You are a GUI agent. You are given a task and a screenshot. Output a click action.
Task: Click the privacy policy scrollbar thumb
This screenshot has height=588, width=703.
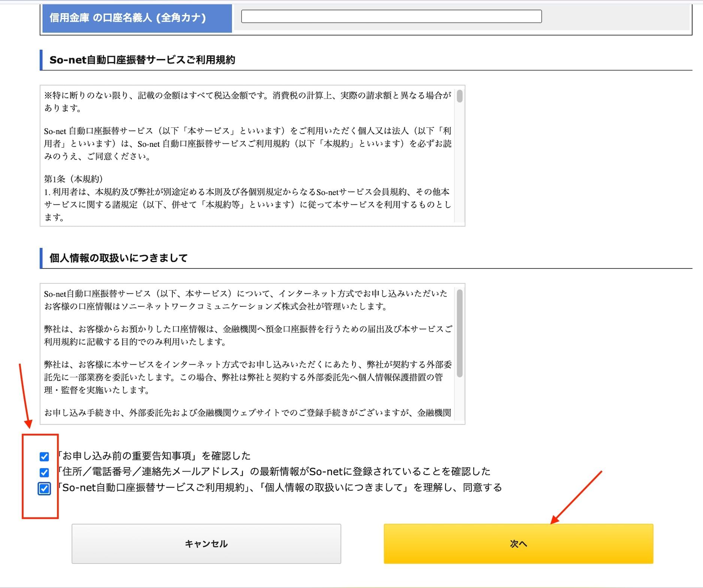click(459, 333)
